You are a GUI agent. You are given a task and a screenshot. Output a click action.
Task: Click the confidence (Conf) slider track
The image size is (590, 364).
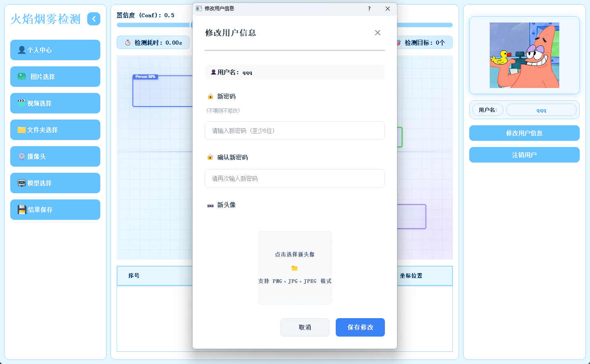pos(154,25)
